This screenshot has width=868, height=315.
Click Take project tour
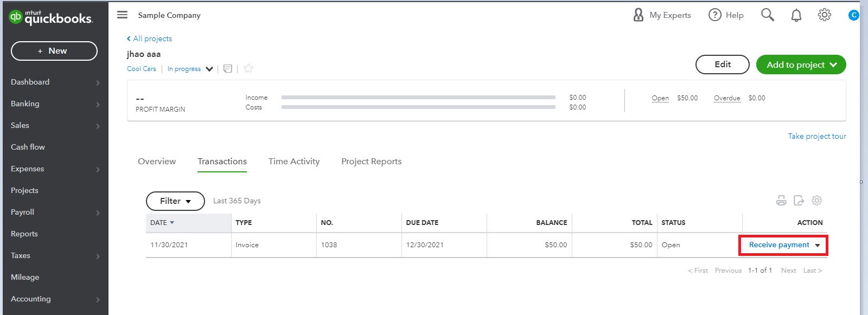(817, 136)
